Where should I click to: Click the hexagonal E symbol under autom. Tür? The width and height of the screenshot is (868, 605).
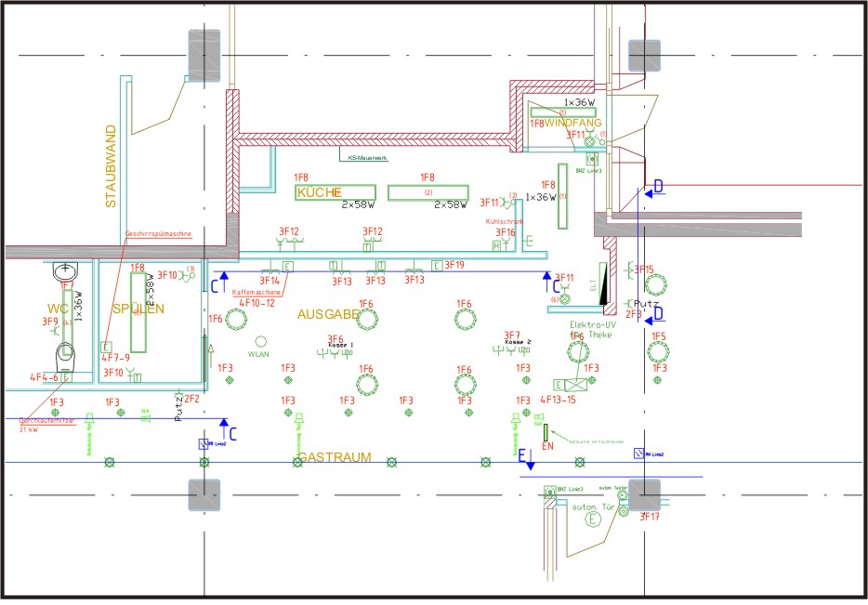(x=593, y=520)
